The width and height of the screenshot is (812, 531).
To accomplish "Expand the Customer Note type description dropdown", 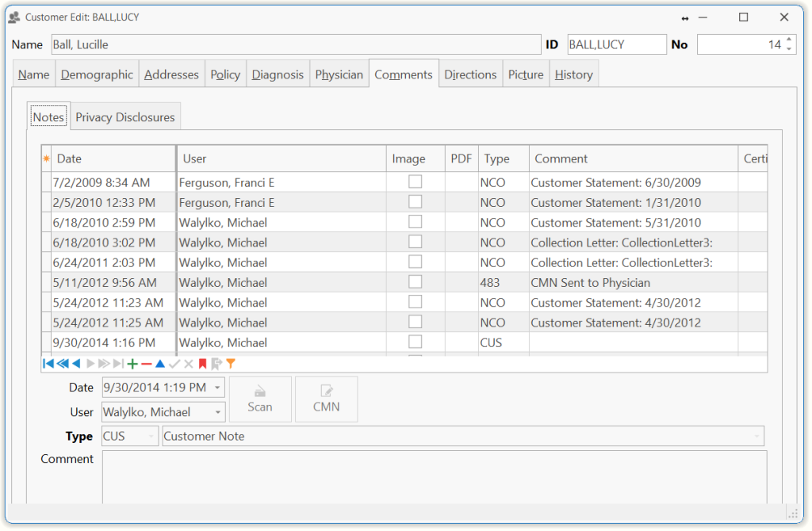I will (758, 436).
